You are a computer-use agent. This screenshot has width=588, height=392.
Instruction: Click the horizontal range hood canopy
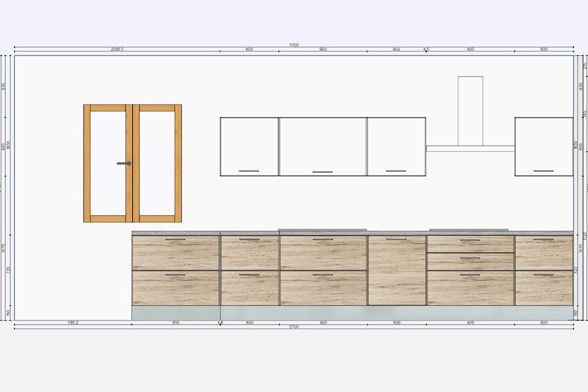[470, 148]
